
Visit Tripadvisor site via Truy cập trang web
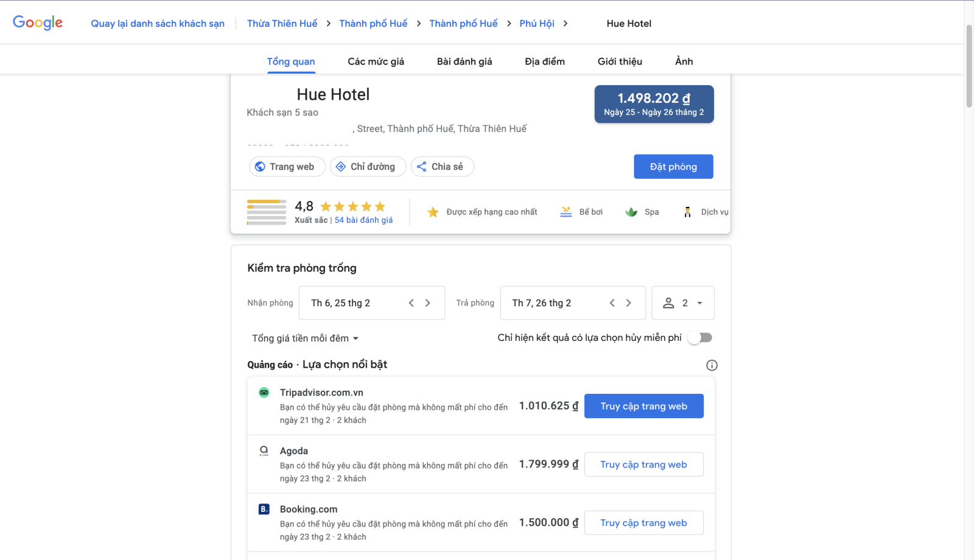pos(644,406)
